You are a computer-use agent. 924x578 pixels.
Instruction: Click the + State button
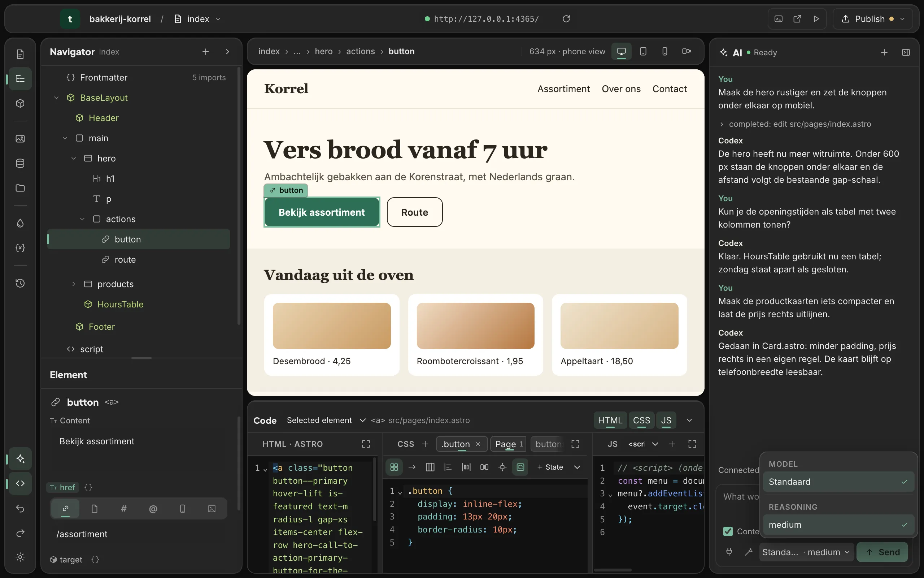pos(550,467)
